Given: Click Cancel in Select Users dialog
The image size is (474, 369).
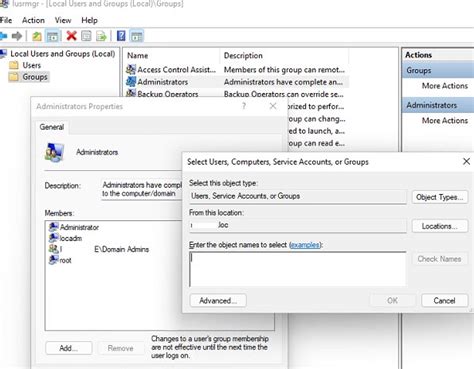Looking at the screenshot, I should click(444, 301).
